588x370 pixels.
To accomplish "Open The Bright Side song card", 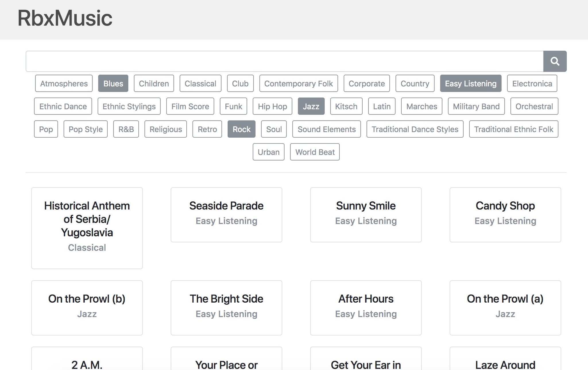I will (x=226, y=307).
